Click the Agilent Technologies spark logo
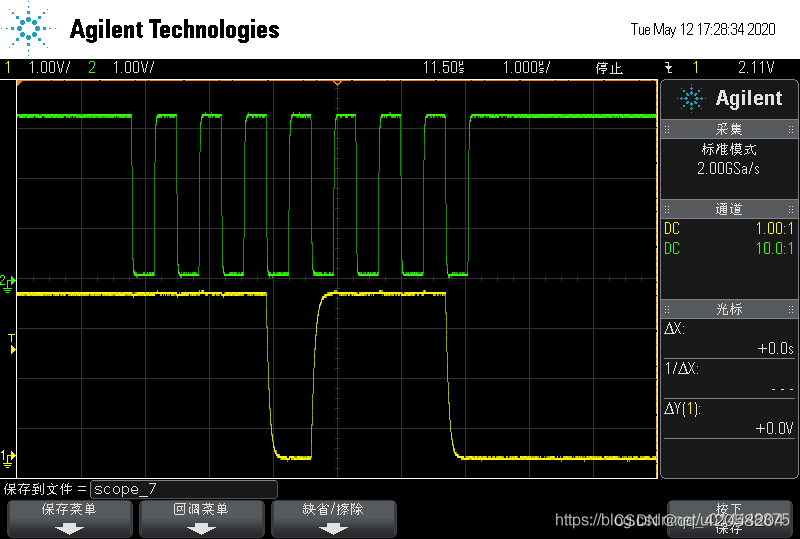 click(x=29, y=29)
